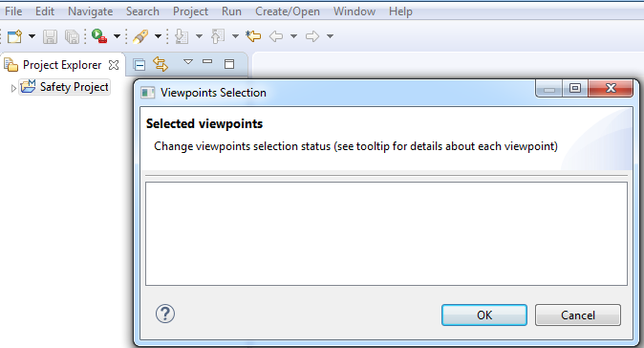Click Collapse All in Project Explorer
The image size is (644, 348).
click(140, 65)
